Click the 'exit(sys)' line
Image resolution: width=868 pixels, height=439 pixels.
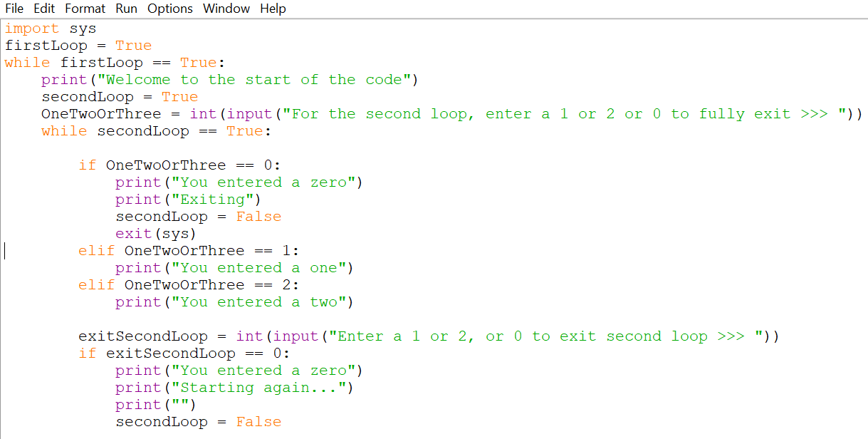(x=156, y=234)
